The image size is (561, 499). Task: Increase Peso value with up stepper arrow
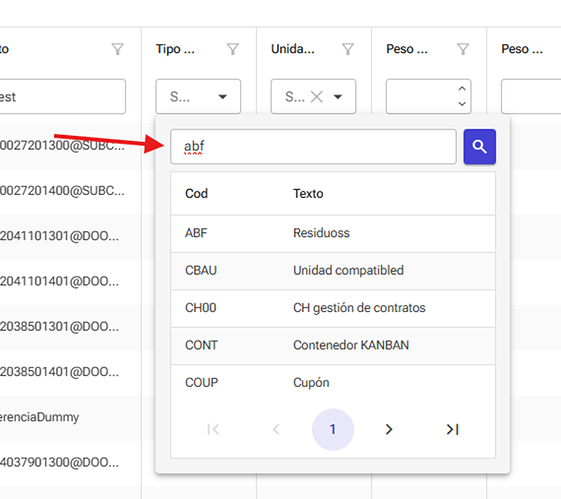462,88
